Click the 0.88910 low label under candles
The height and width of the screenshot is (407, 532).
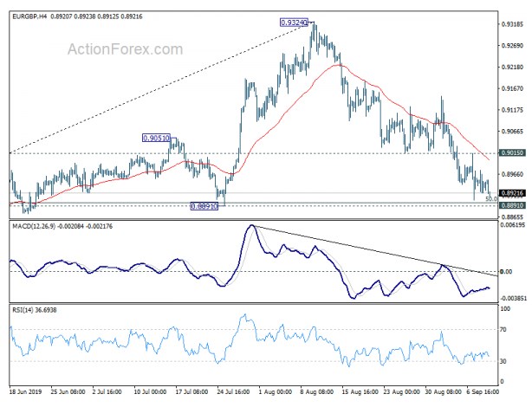click(x=205, y=205)
